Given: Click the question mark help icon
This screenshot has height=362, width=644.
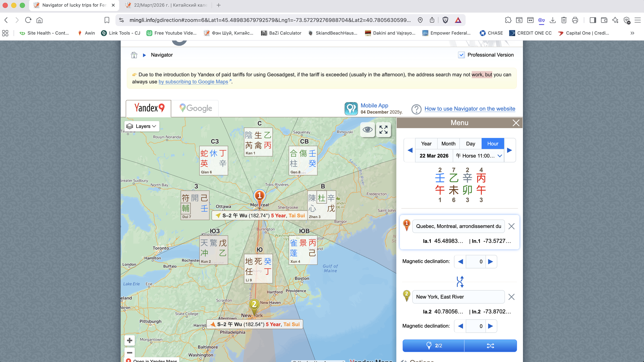Looking at the screenshot, I should pos(416,109).
